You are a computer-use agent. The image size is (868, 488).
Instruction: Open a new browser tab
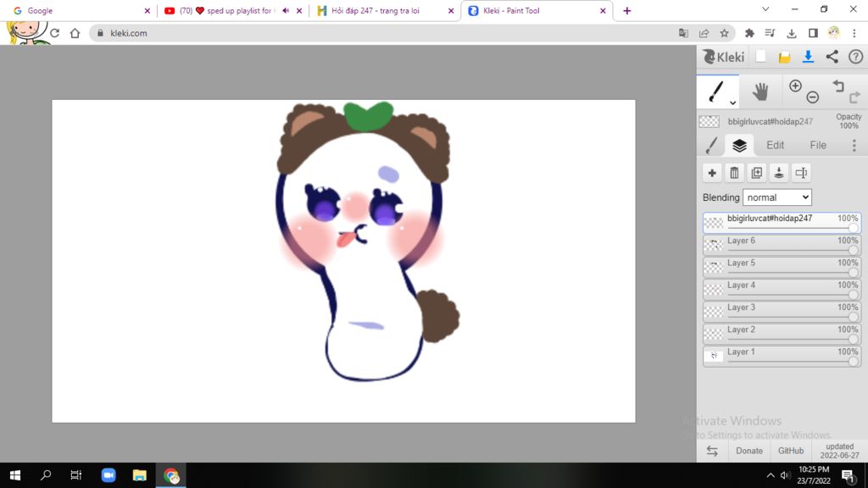pyautogui.click(x=626, y=10)
